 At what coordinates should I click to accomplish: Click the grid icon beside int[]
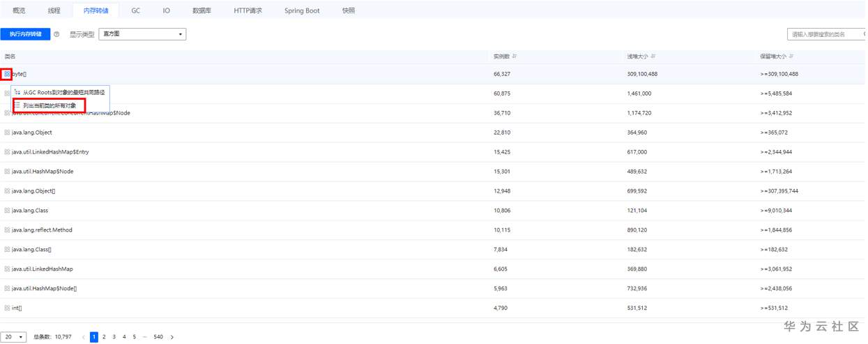(x=7, y=308)
